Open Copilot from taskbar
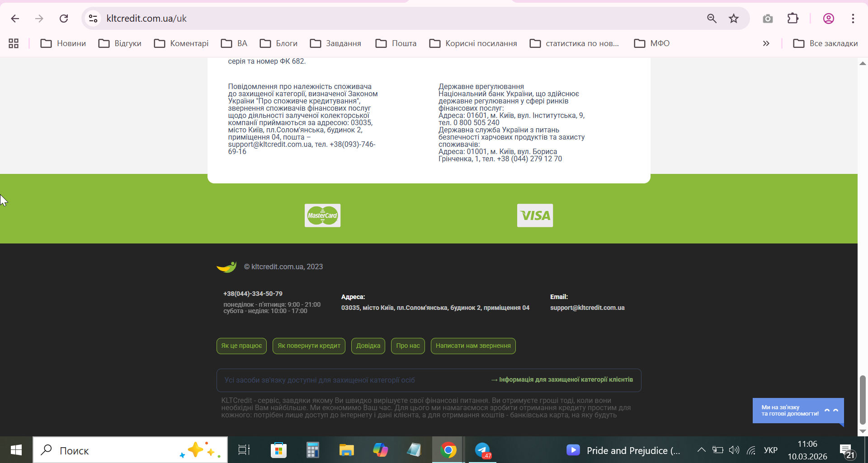The image size is (868, 463). point(380,450)
